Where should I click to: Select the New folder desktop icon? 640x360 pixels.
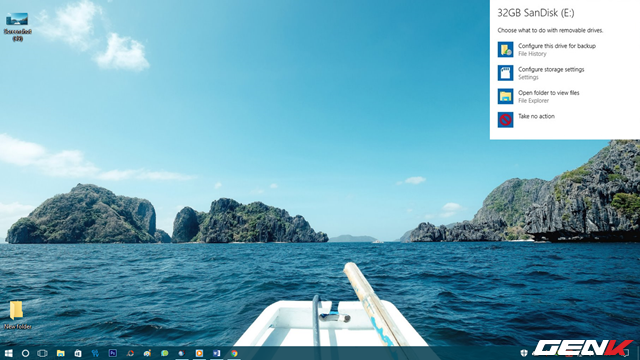click(17, 315)
